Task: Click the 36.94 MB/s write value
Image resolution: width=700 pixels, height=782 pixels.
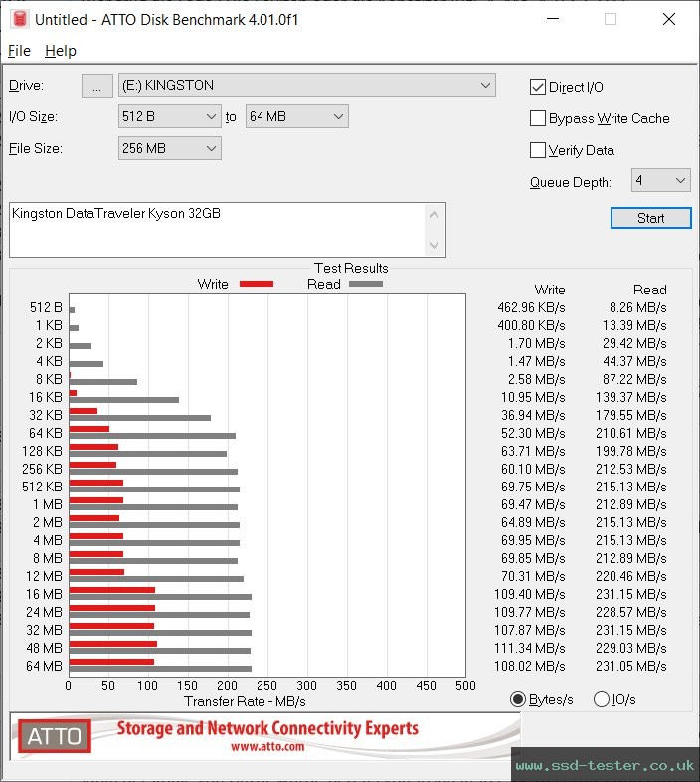Action: [x=533, y=416]
